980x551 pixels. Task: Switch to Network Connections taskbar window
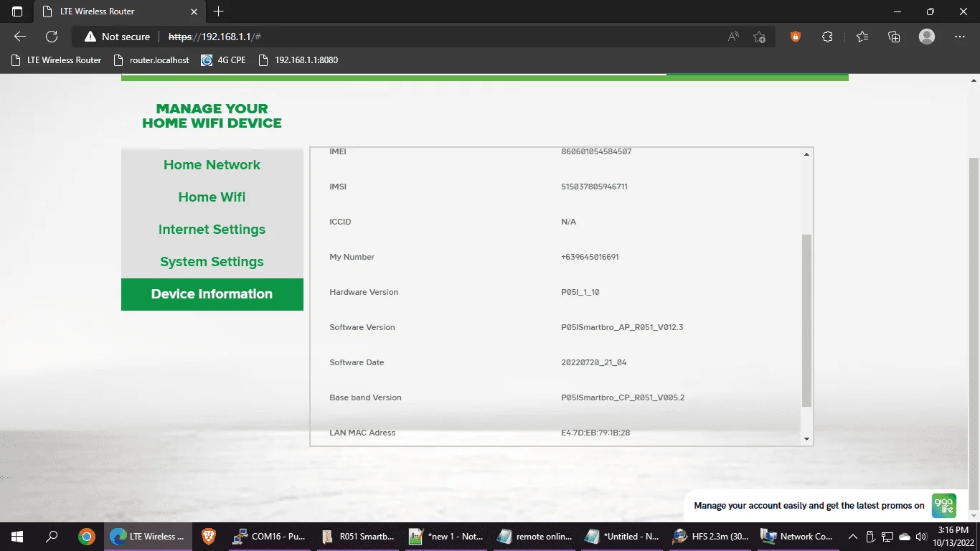(797, 536)
